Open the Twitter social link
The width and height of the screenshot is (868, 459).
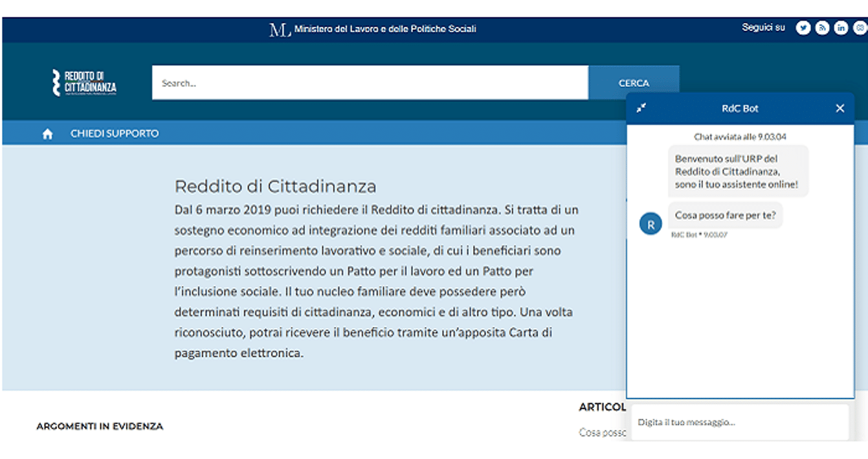click(x=803, y=28)
